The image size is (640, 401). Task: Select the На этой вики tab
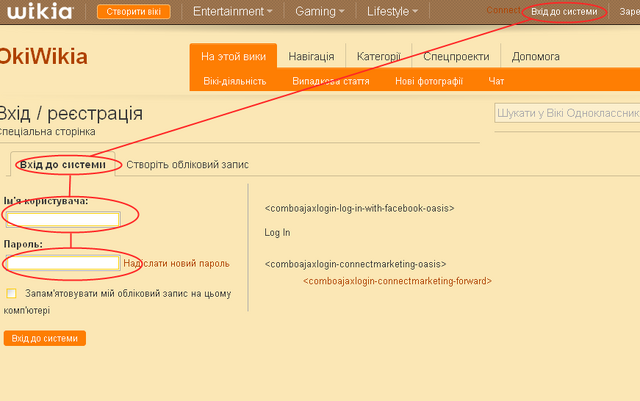[233, 56]
